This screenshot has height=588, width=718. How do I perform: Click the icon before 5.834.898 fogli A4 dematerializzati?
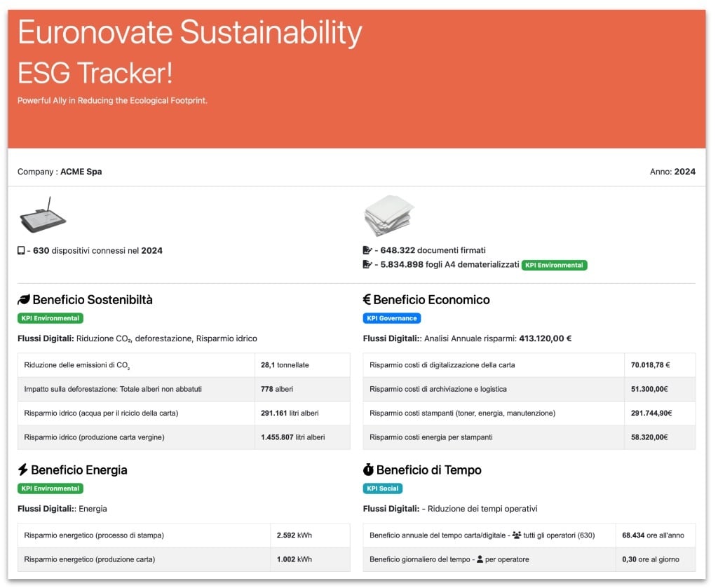(x=367, y=265)
